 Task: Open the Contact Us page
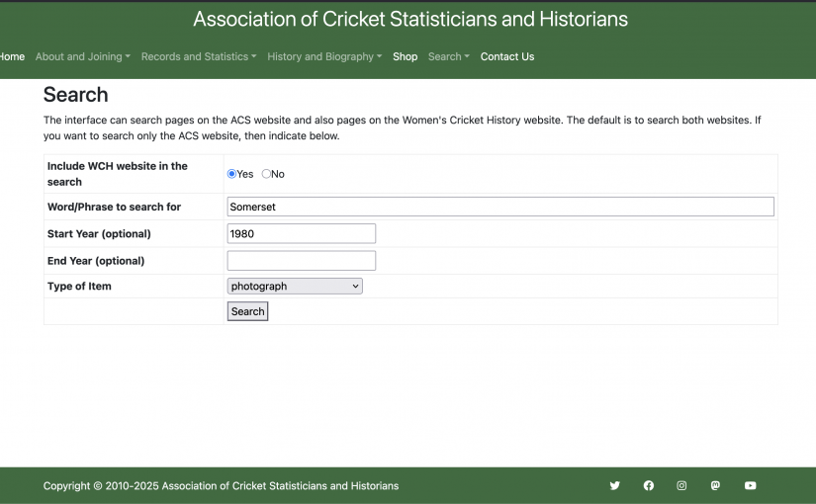(506, 56)
